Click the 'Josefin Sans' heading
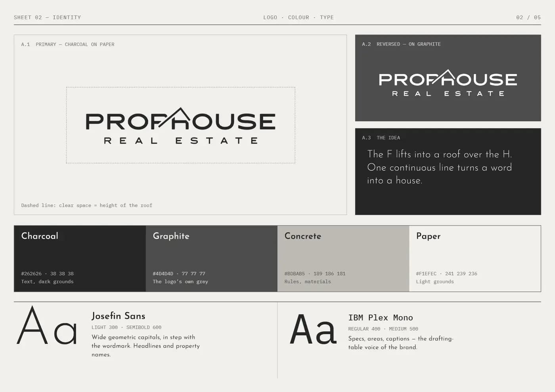 coord(119,316)
